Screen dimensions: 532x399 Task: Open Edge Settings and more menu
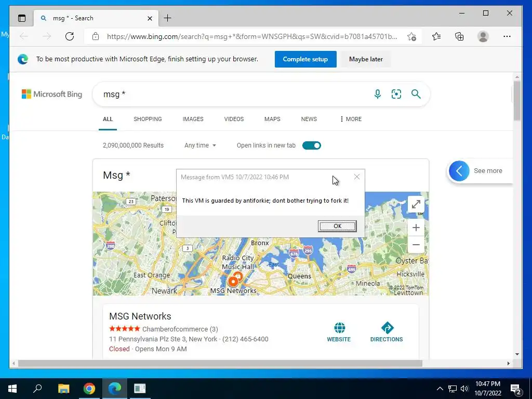507,36
